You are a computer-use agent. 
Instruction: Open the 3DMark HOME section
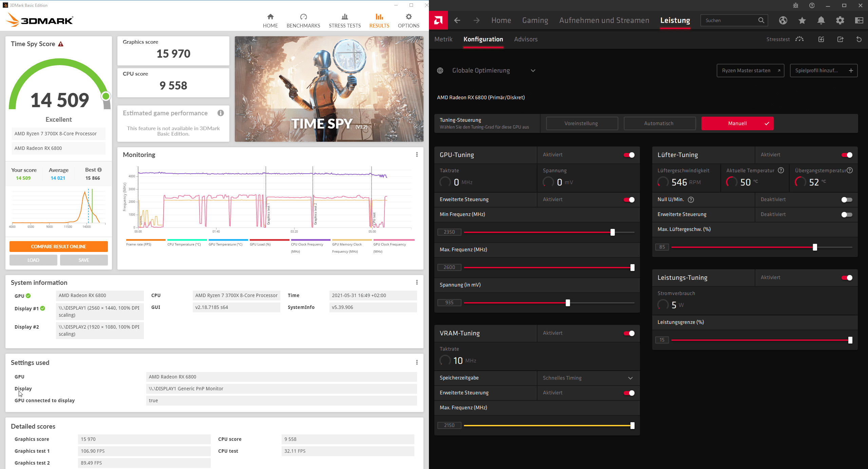pyautogui.click(x=270, y=21)
